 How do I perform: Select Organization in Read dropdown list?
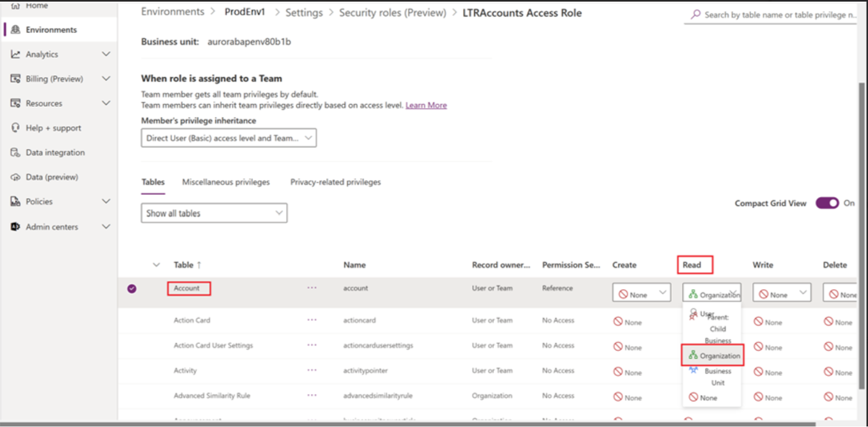(713, 355)
